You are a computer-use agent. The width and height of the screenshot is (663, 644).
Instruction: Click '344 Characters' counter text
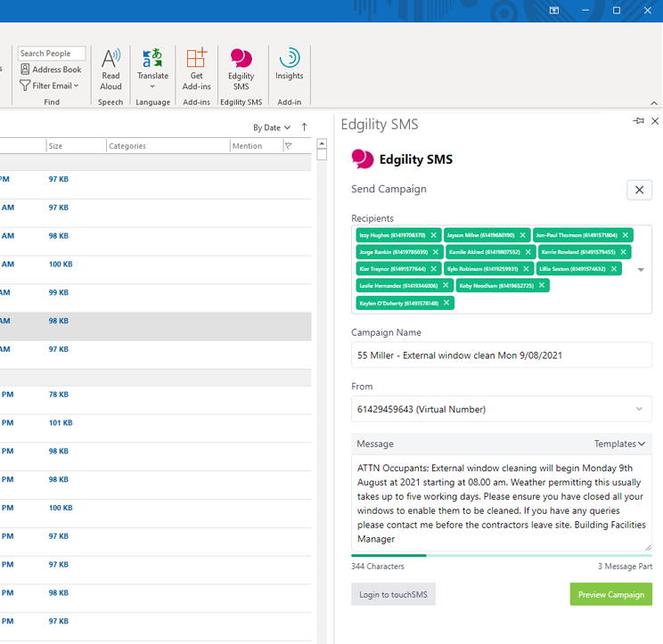pyautogui.click(x=378, y=567)
